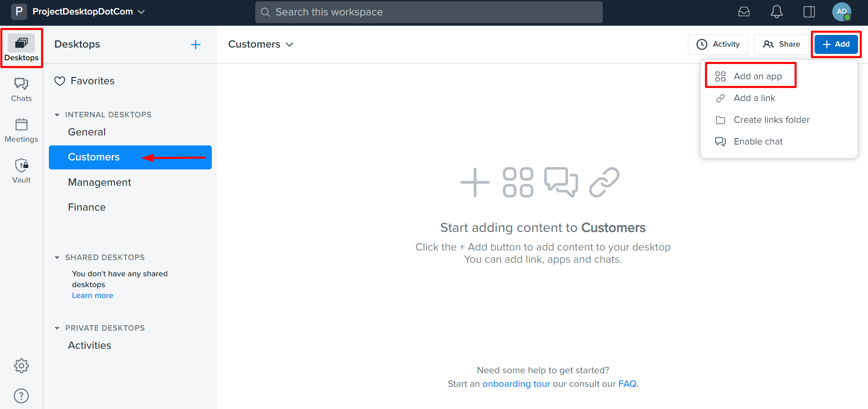
Task: Collapse the SHARED DESKTOPS section
Action: pos(57,257)
